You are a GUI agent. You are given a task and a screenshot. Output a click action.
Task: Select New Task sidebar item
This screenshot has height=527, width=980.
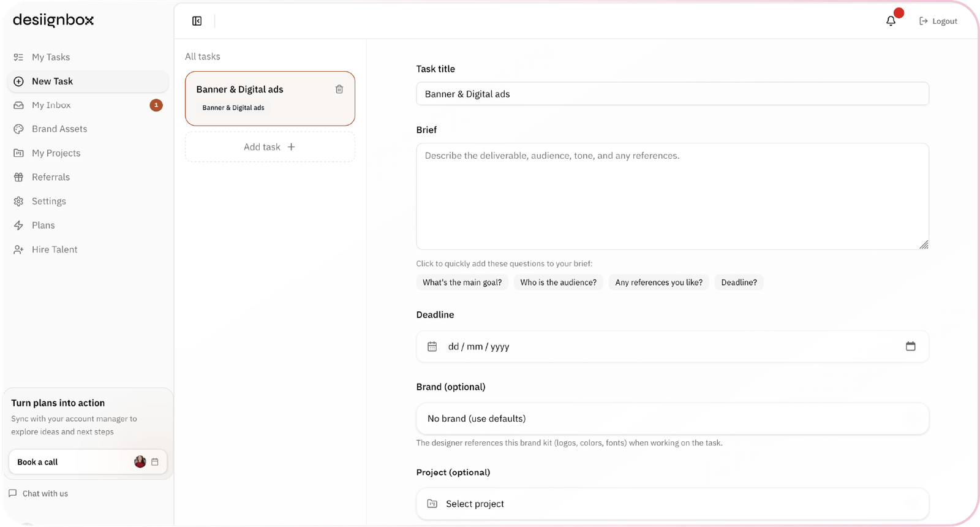point(88,81)
